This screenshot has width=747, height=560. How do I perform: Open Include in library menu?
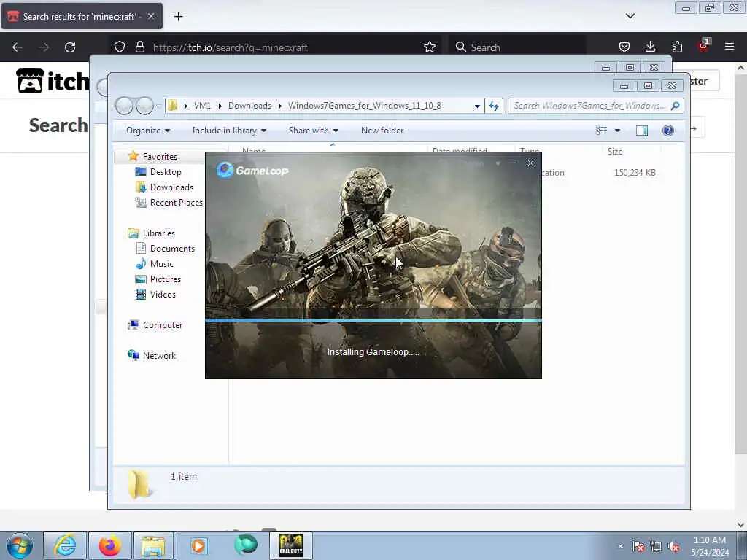click(229, 131)
